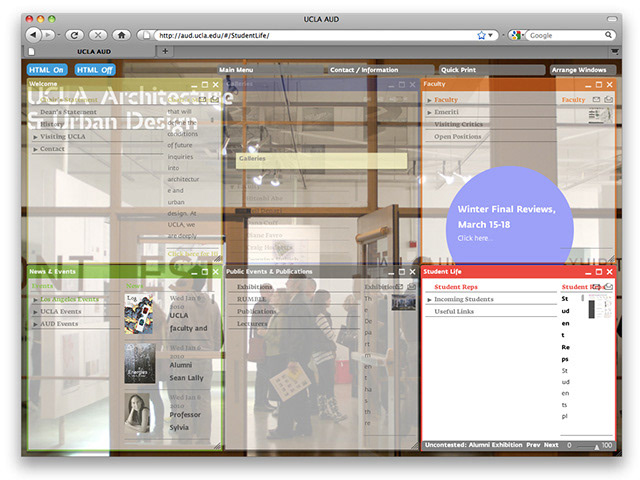Maximize the News & Events window
This screenshot has width=640, height=480.
pos(205,272)
